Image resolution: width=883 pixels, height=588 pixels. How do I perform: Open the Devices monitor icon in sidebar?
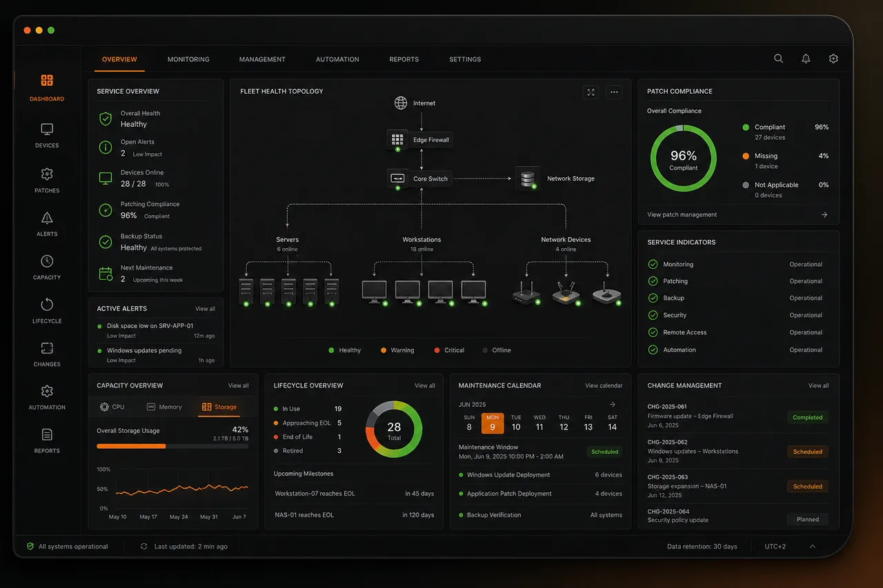click(47, 129)
